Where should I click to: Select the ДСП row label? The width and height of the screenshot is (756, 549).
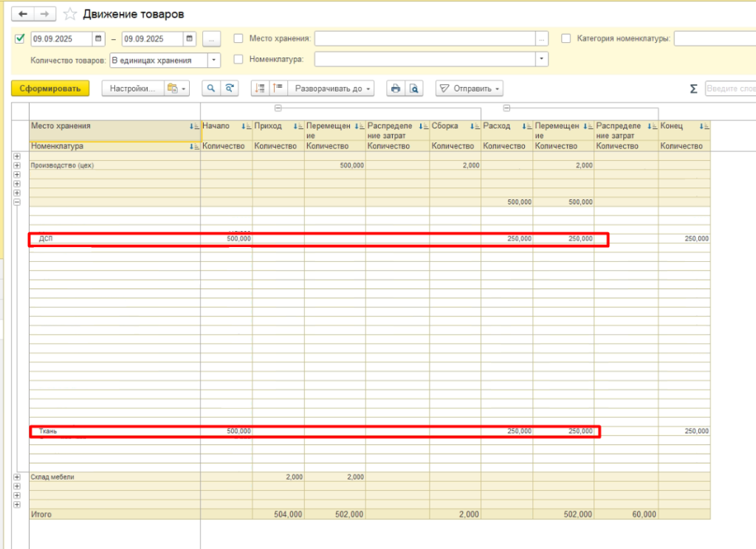click(x=46, y=238)
